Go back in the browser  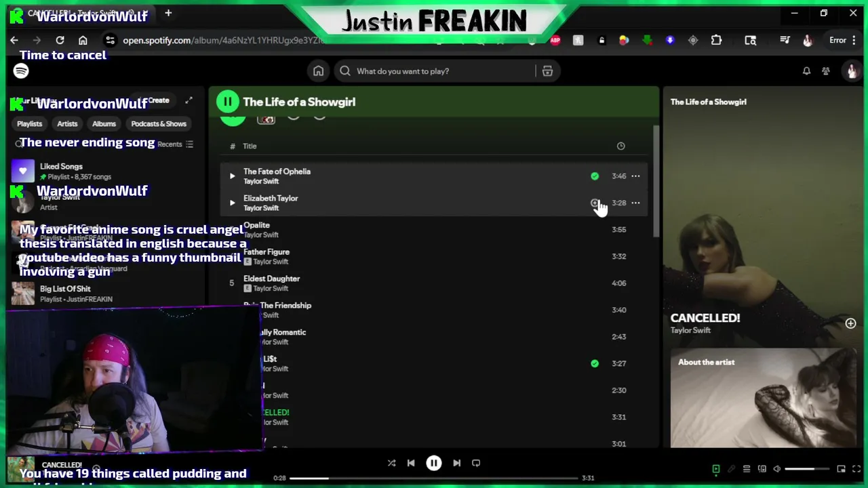pos(14,40)
